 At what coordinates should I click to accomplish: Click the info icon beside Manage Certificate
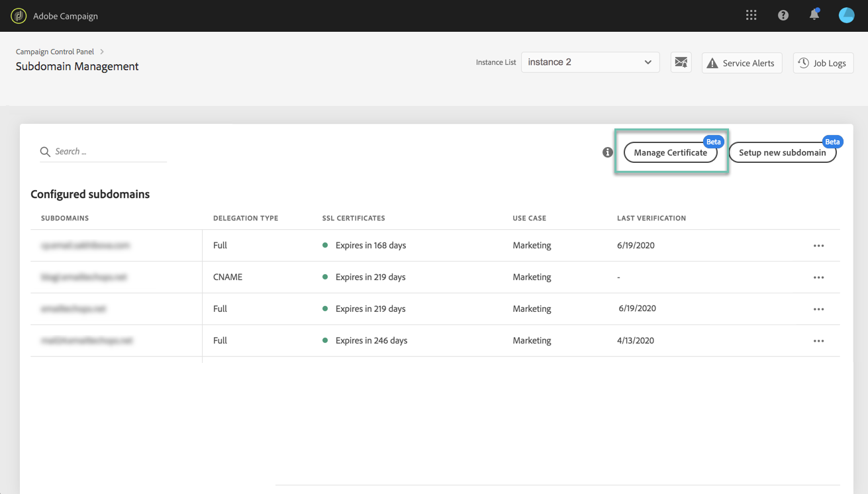tap(608, 152)
